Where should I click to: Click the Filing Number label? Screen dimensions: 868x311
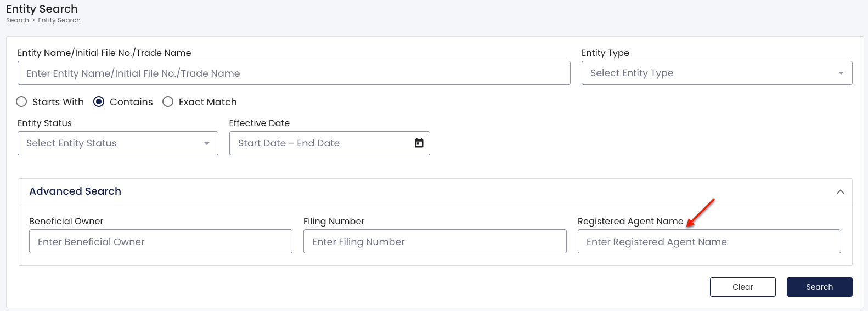334,221
